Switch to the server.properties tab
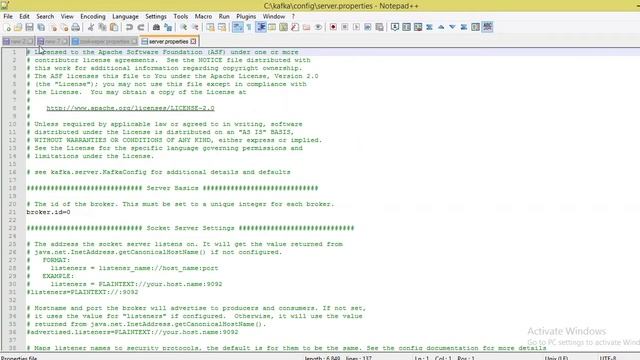Viewport: 640px width, 360px height. click(168, 42)
